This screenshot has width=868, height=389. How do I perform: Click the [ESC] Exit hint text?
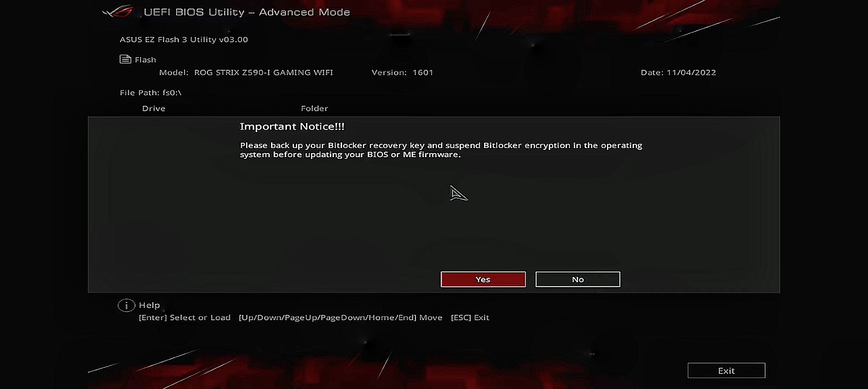(470, 318)
